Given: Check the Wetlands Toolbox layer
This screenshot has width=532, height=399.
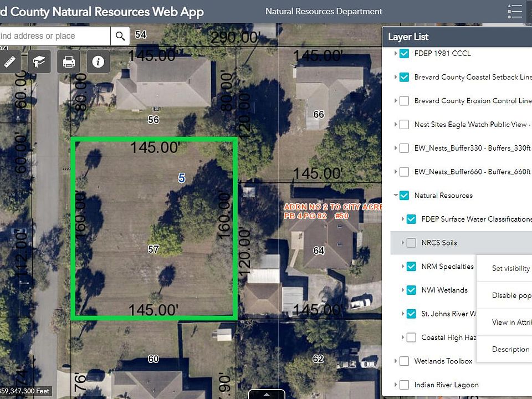Looking at the screenshot, I should pyautogui.click(x=404, y=361).
